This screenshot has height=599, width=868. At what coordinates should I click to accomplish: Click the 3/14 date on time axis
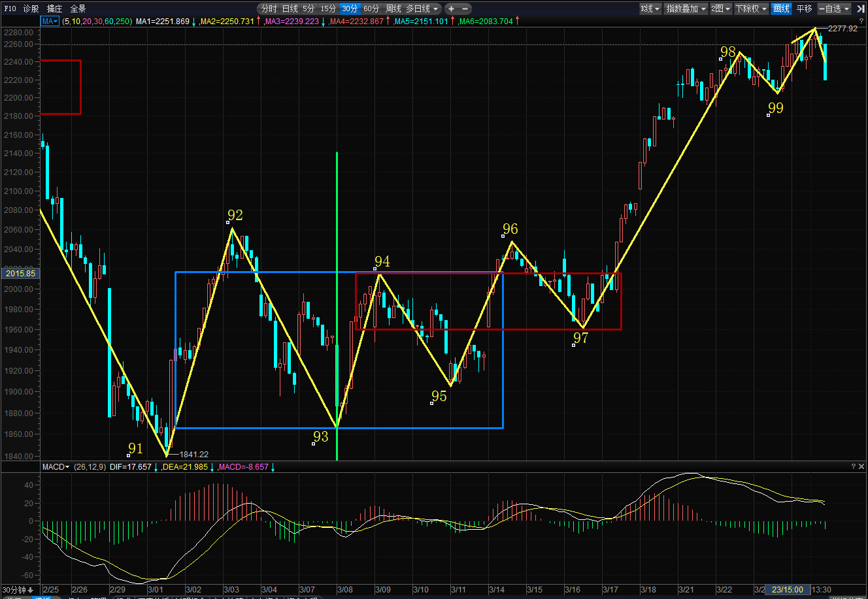[x=497, y=590]
